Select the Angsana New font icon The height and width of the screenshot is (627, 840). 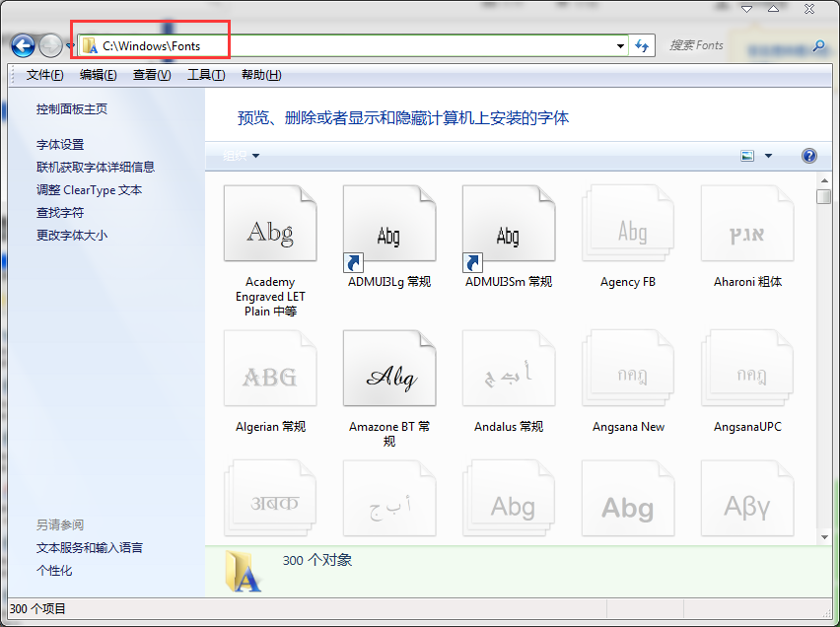pos(628,368)
